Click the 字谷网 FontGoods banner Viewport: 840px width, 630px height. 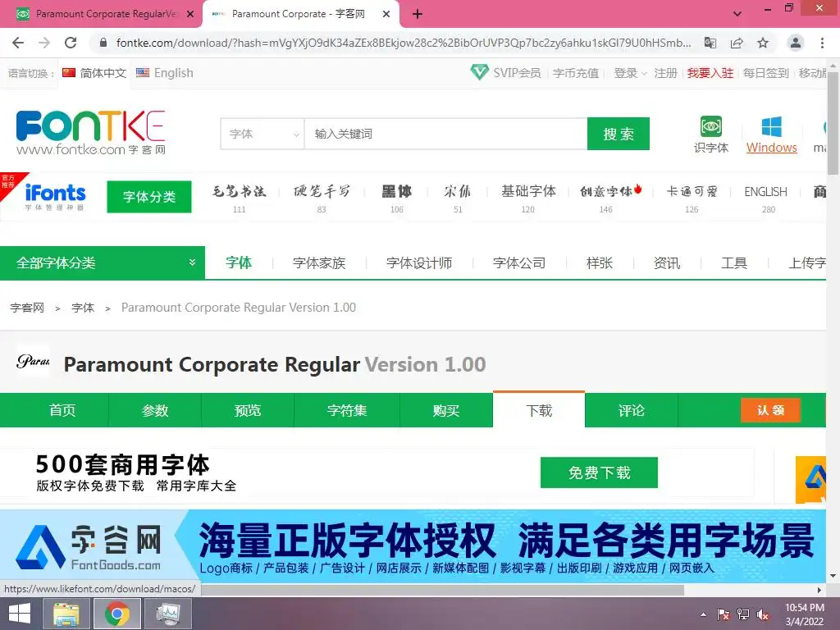pyautogui.click(x=413, y=546)
